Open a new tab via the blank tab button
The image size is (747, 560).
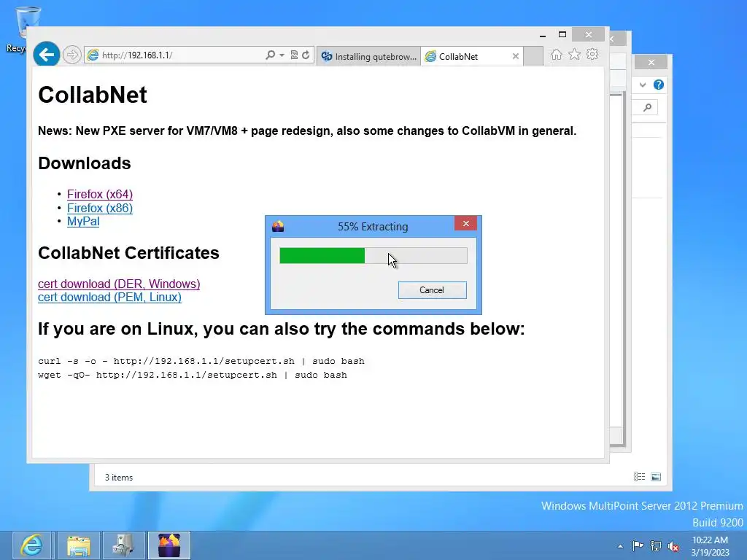(x=533, y=56)
